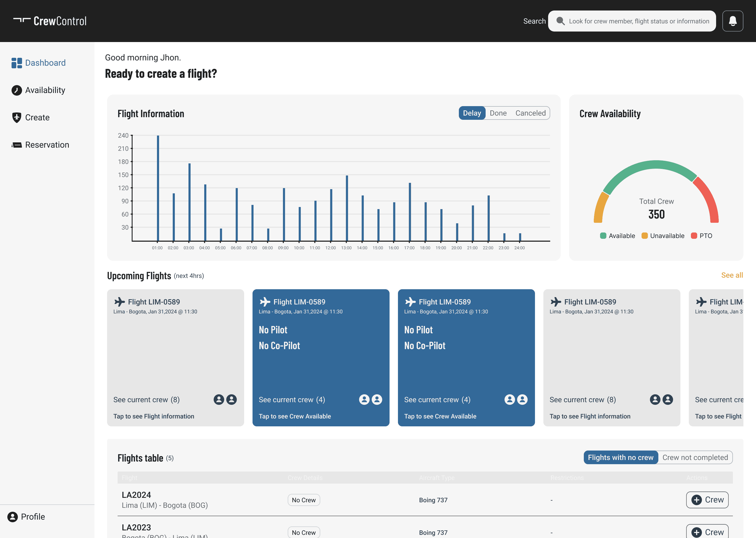The height and width of the screenshot is (538, 756).
Task: Add crew to flight LA2024
Action: pos(707,500)
